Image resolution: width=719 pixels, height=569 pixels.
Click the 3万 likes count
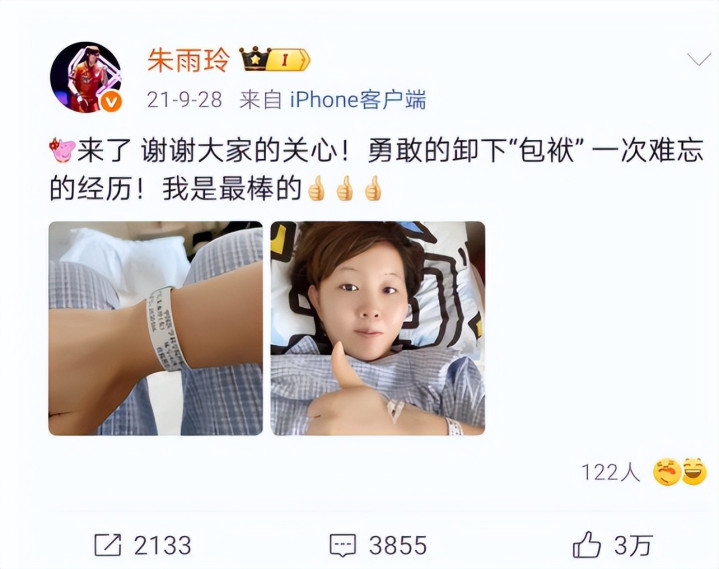tap(633, 546)
